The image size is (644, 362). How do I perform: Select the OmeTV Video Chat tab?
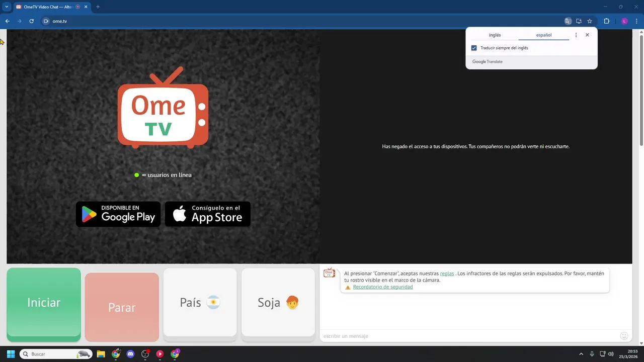click(x=48, y=7)
